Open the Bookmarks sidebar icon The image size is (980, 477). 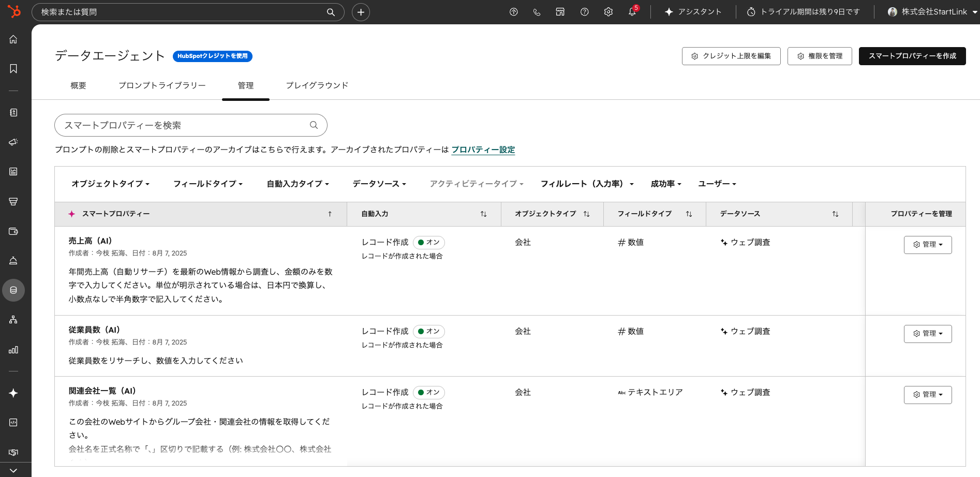click(13, 69)
